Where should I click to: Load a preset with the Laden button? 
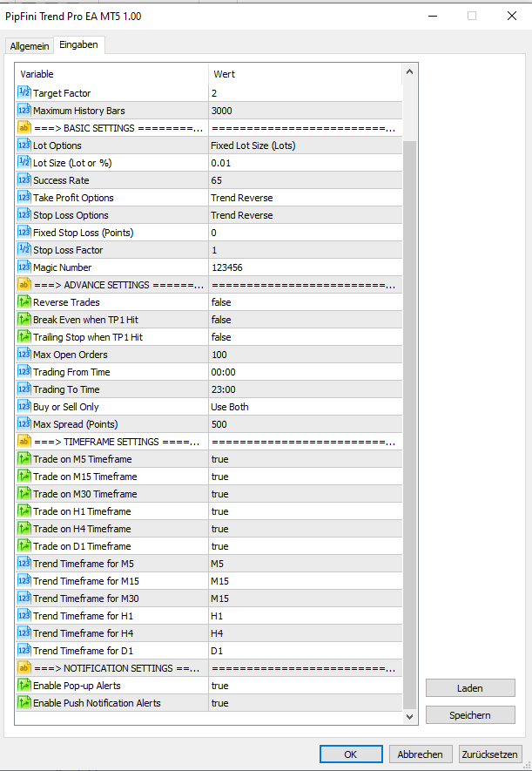point(470,688)
